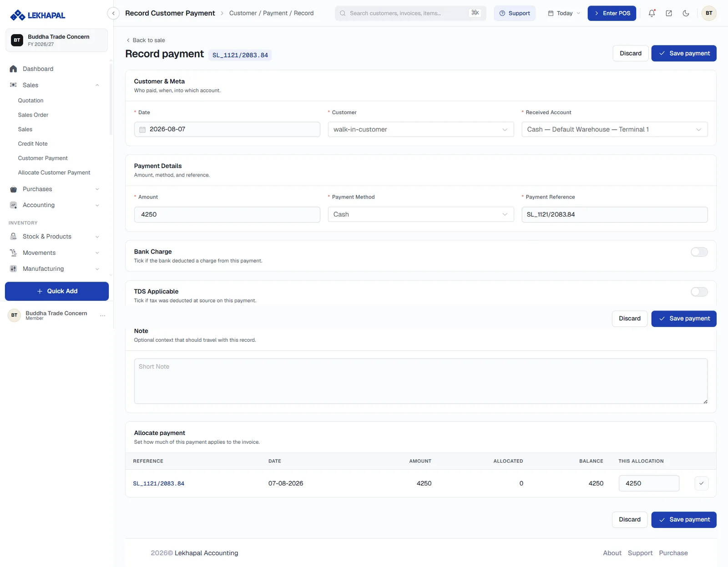Click the Customer / Payment / Record breadcrumb
This screenshot has height=567, width=728.
(271, 13)
